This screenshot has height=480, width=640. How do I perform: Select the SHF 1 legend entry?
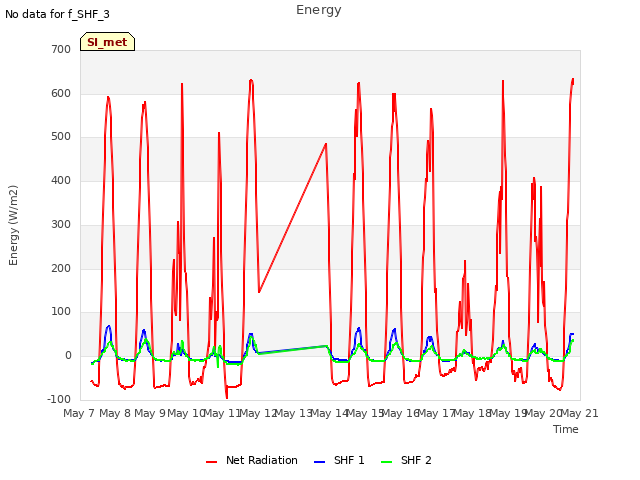pos(339,460)
